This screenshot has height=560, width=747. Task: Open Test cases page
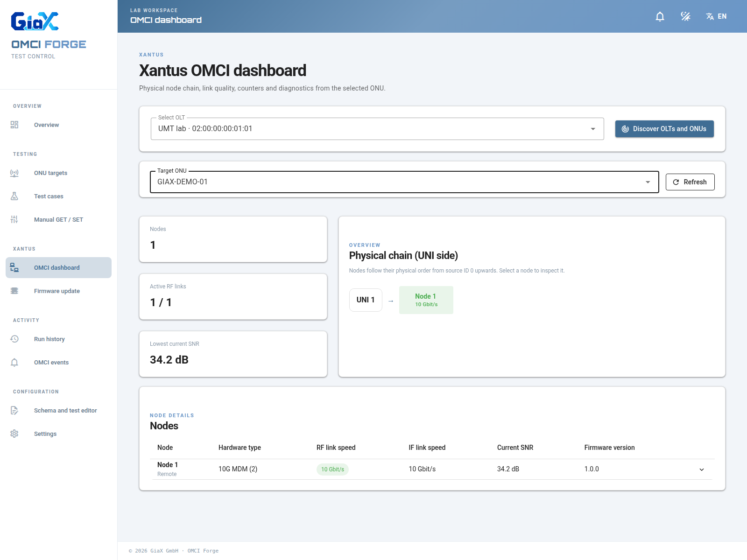coord(58,196)
